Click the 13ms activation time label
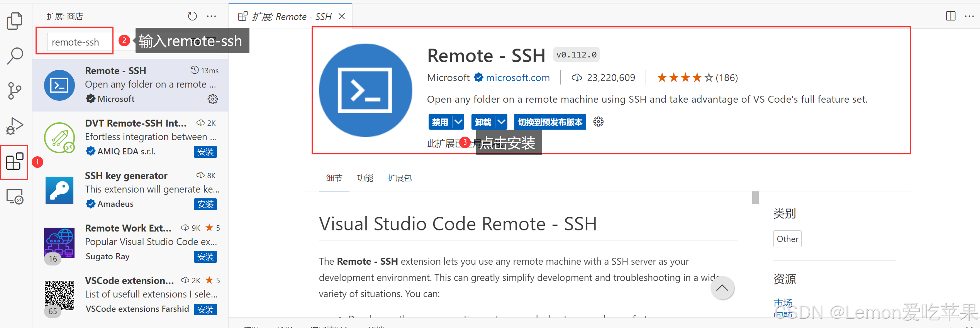Screen dimensions: 980x328 point(210,71)
